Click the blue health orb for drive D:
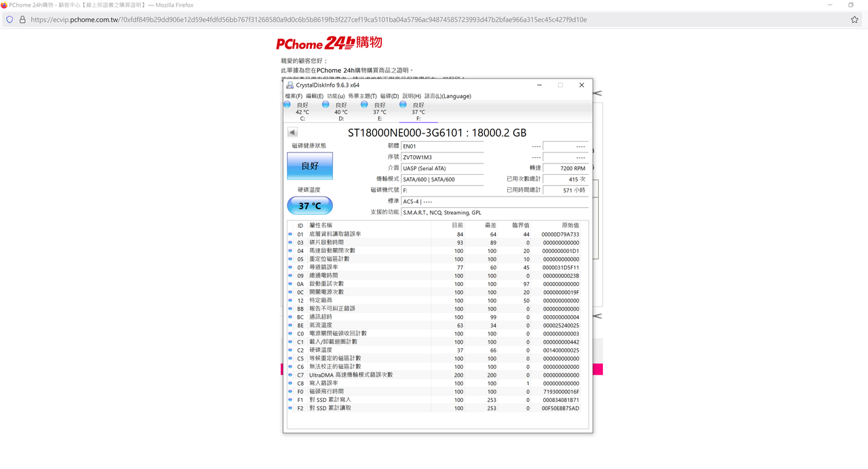The image size is (868, 469). click(x=326, y=105)
